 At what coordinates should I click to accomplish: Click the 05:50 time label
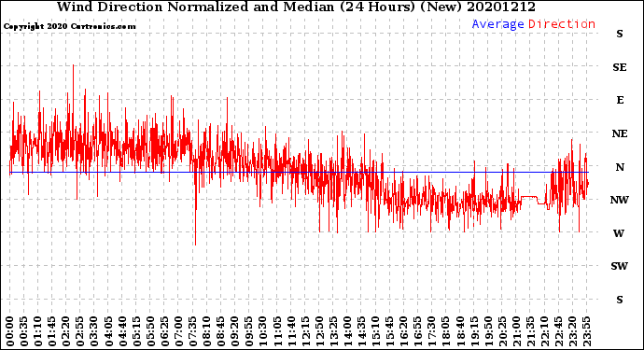150,331
